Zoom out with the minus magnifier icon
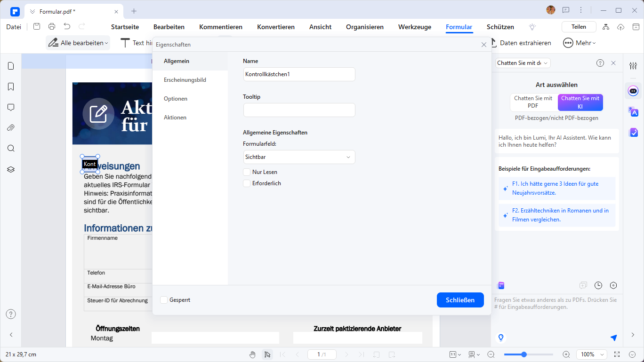The height and width of the screenshot is (362, 644). coord(491,354)
